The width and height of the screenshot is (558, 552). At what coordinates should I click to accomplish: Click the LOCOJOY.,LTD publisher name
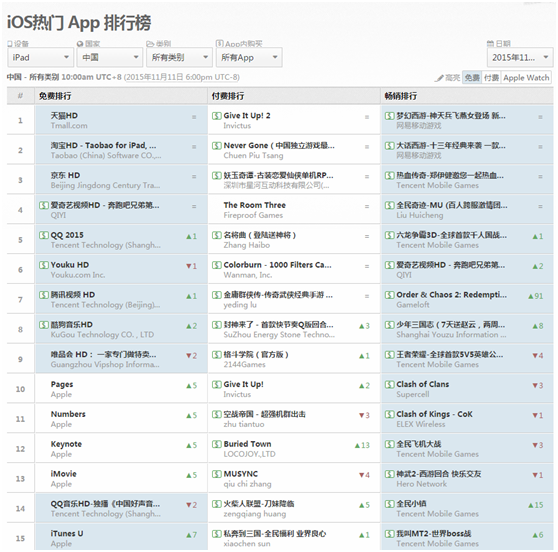(x=249, y=454)
